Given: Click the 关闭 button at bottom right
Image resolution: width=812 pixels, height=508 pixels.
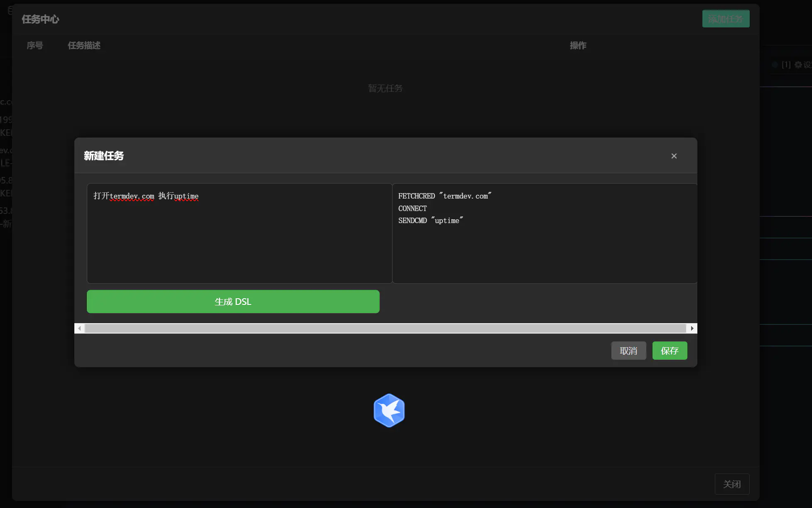Looking at the screenshot, I should 732,484.
